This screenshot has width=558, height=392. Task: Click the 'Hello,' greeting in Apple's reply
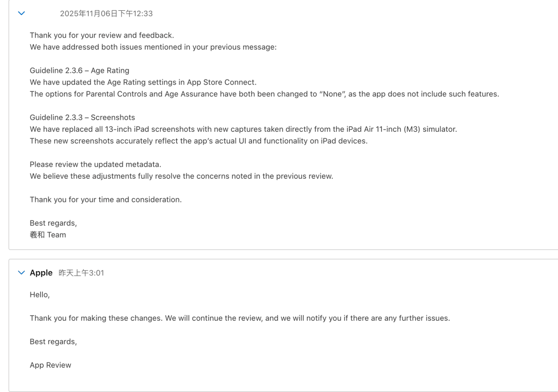tap(39, 294)
